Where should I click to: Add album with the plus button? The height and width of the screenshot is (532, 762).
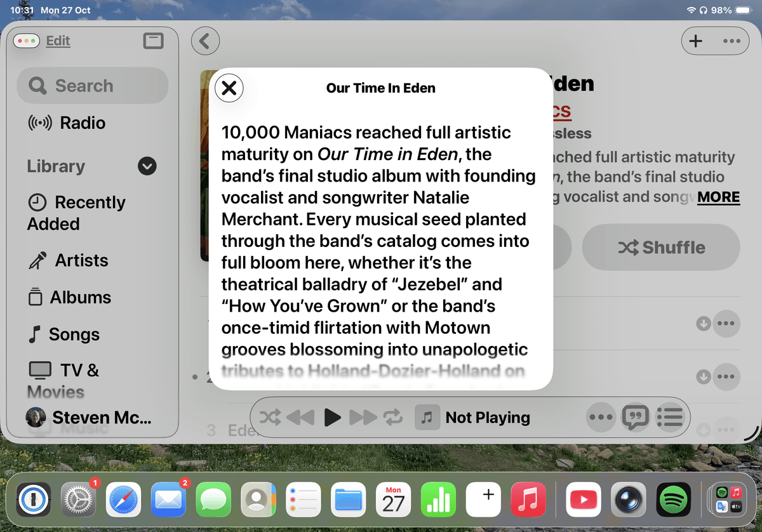point(696,41)
